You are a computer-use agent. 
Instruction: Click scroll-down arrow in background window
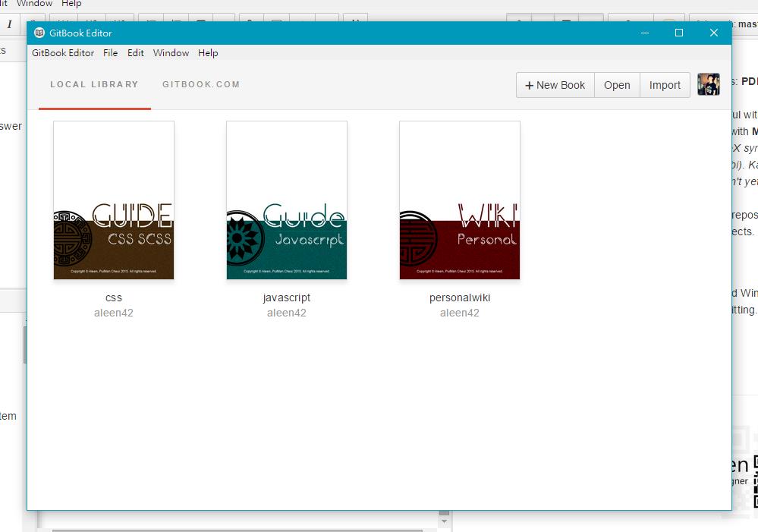[445, 522]
